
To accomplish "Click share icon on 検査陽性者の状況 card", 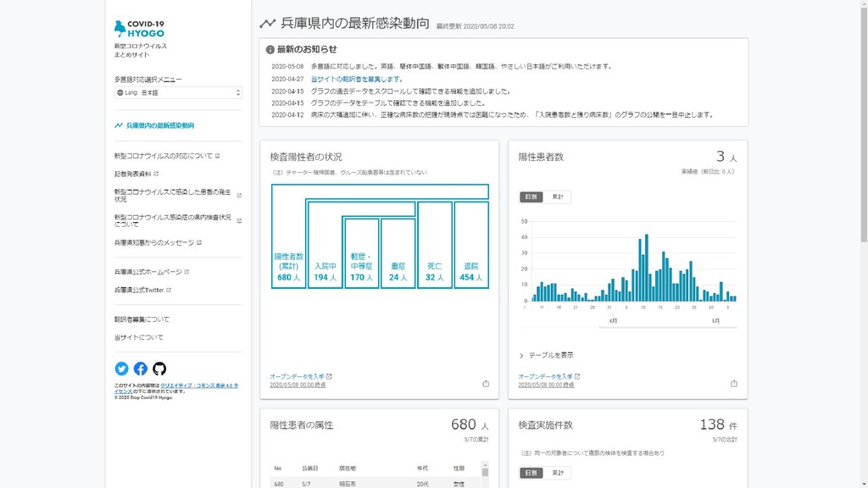I will [x=486, y=384].
